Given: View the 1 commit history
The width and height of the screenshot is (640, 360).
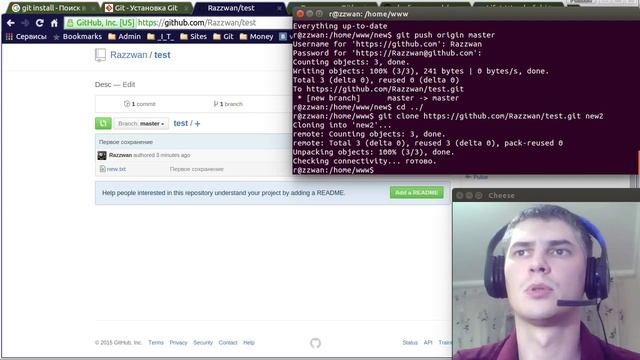Looking at the screenshot, I should coord(140,104).
